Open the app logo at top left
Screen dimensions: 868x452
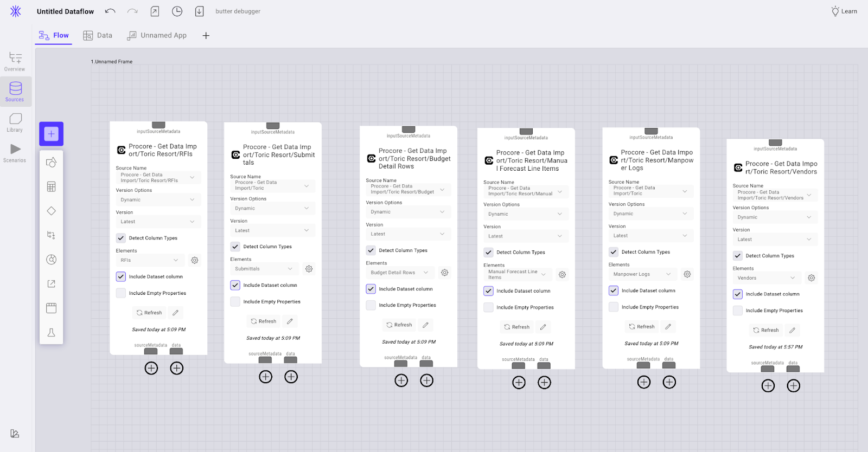[16, 11]
